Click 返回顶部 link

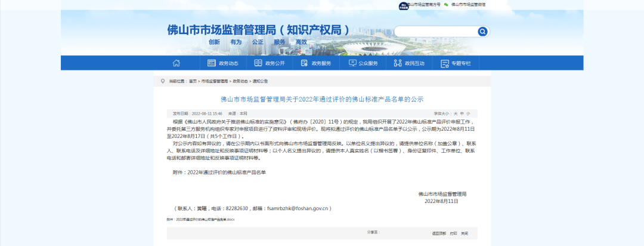pos(439,233)
